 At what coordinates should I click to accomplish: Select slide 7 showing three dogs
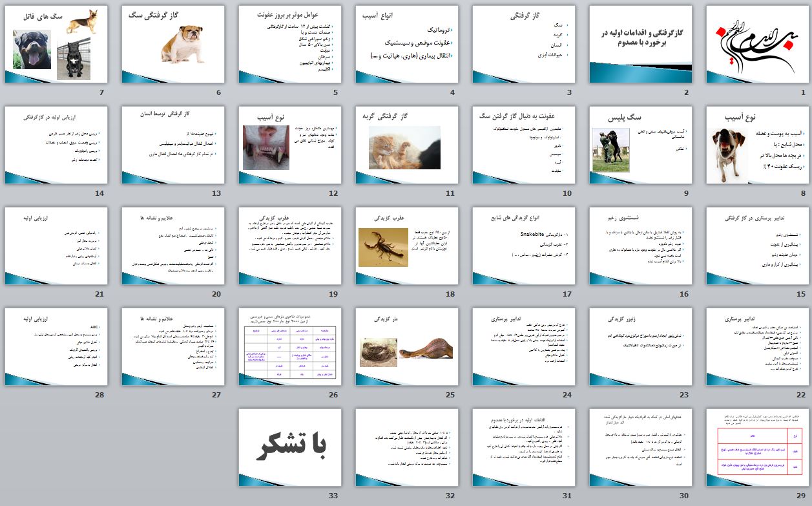56,44
